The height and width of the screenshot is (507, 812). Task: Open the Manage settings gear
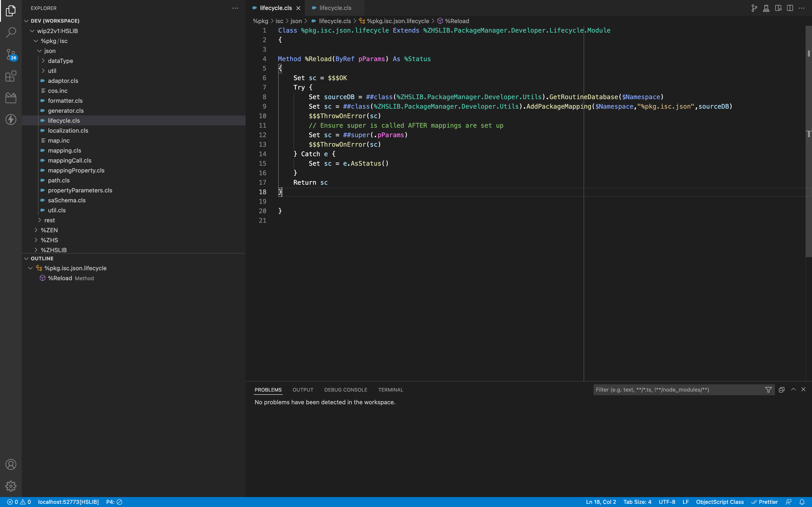[11, 486]
